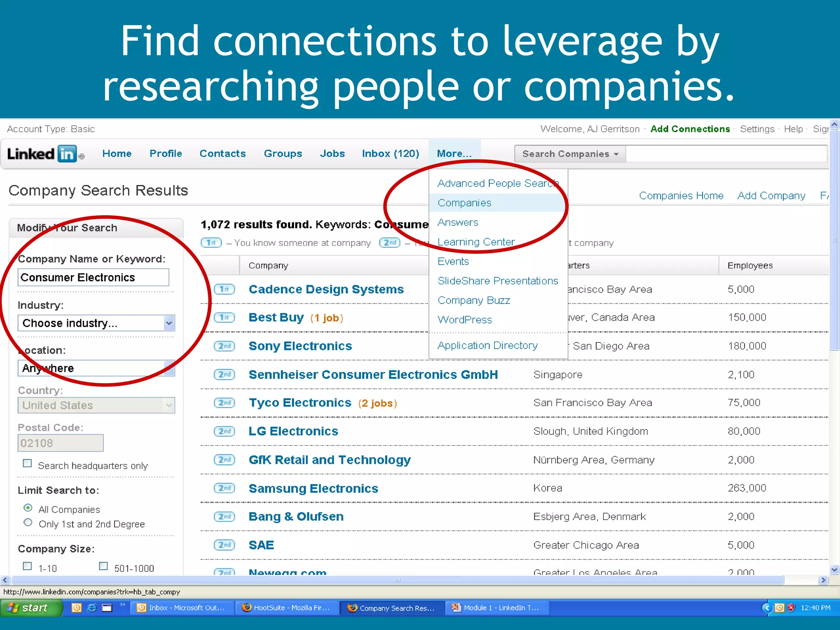Open Profile tab
Screen dimensions: 840x630
point(166,153)
